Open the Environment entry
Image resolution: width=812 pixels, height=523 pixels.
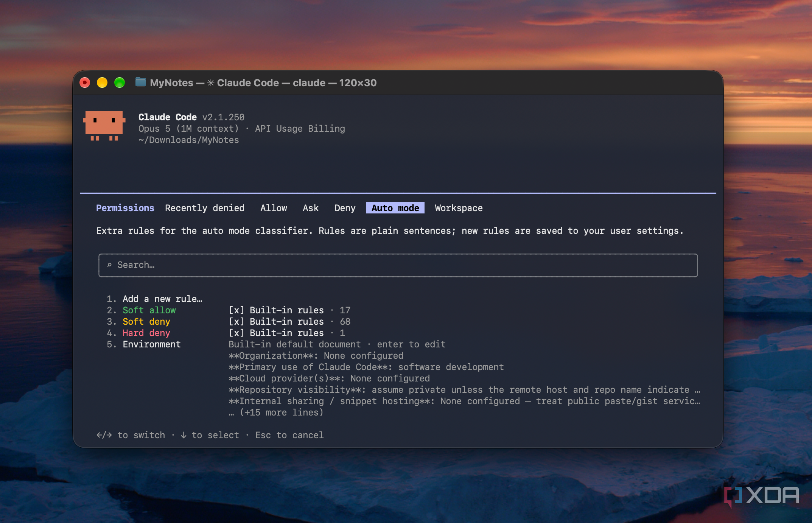152,344
